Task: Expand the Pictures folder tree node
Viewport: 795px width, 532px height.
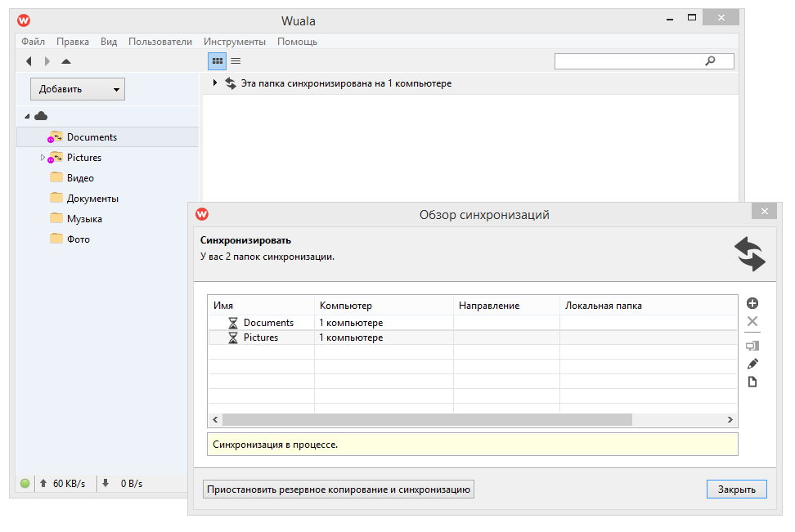Action: (43, 158)
